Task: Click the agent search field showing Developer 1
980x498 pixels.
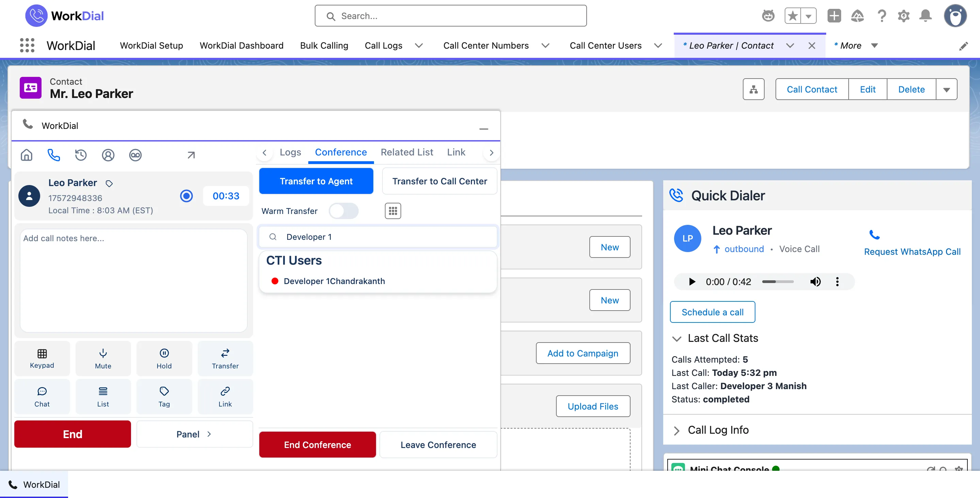Action: (x=378, y=237)
